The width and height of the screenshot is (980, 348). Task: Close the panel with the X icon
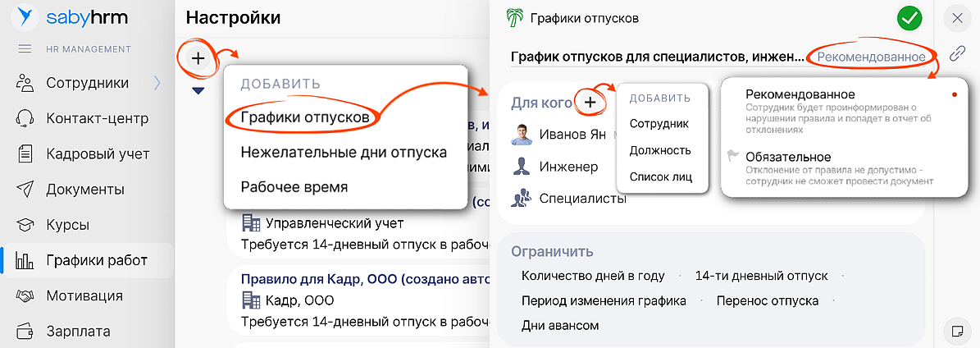[957, 17]
